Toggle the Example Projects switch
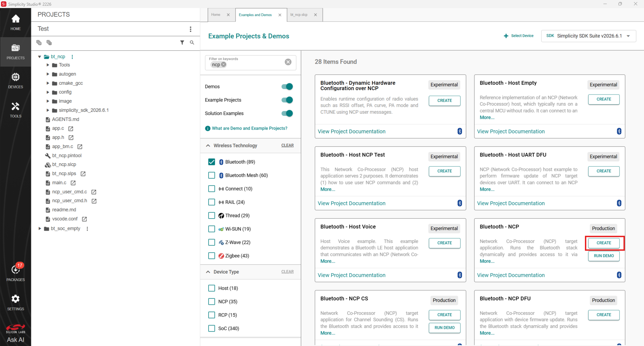This screenshot has width=644, height=346. tap(287, 100)
